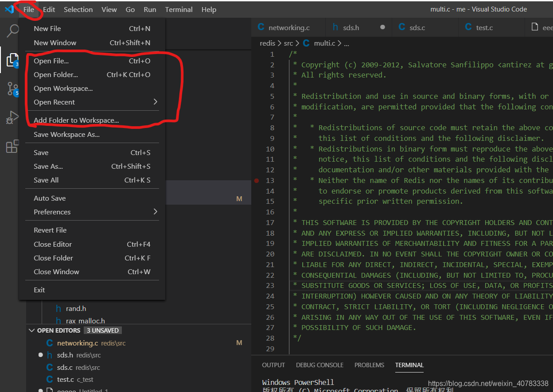Click the 3 UNSAVED badge
Viewport: 553px width, 392px height.
[102, 330]
